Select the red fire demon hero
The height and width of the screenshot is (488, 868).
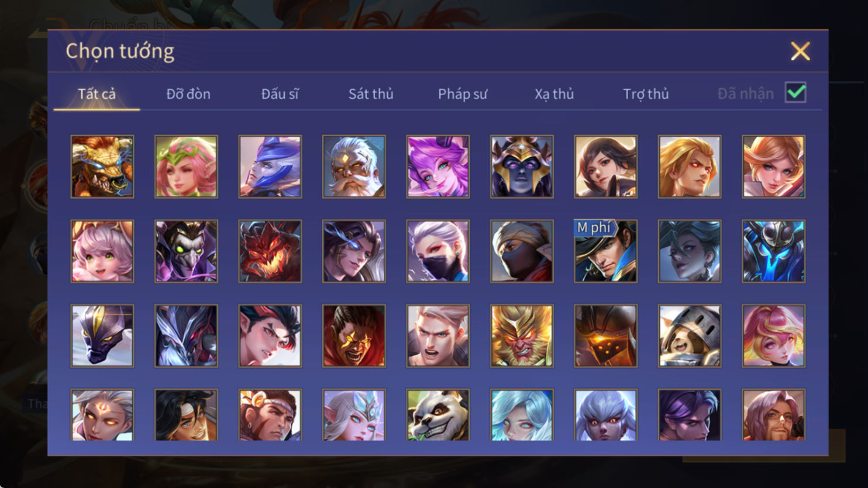coord(270,251)
